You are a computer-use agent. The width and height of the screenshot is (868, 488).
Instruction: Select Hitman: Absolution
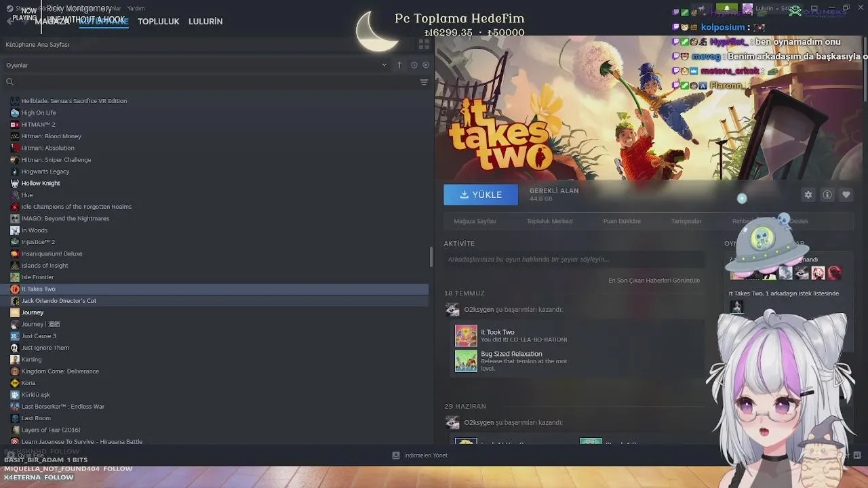pos(47,148)
